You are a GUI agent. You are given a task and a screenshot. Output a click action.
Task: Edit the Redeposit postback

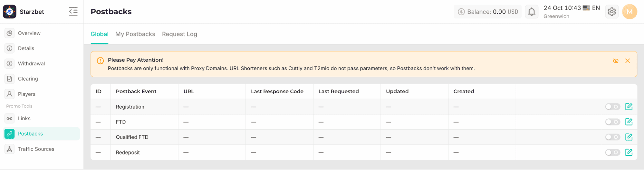click(629, 152)
